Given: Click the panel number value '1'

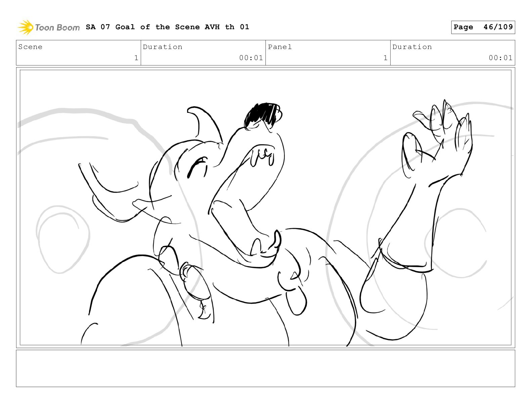Looking at the screenshot, I should 386,58.
